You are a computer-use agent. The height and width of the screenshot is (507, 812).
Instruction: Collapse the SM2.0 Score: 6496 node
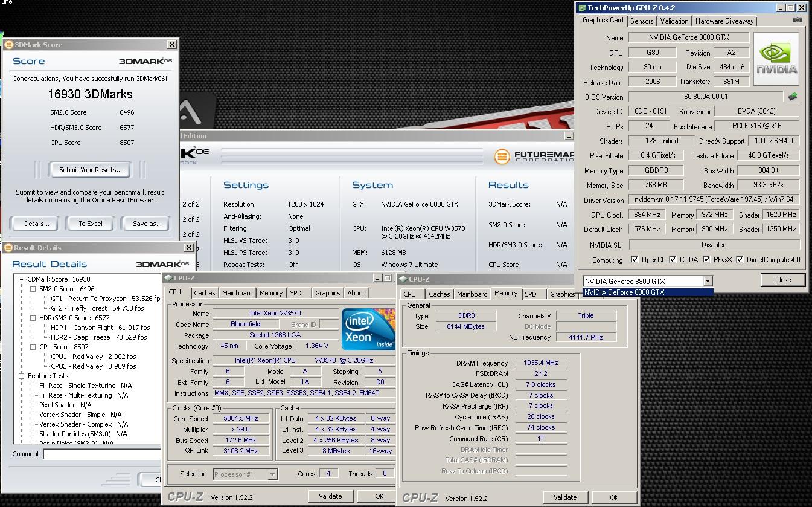coord(34,289)
